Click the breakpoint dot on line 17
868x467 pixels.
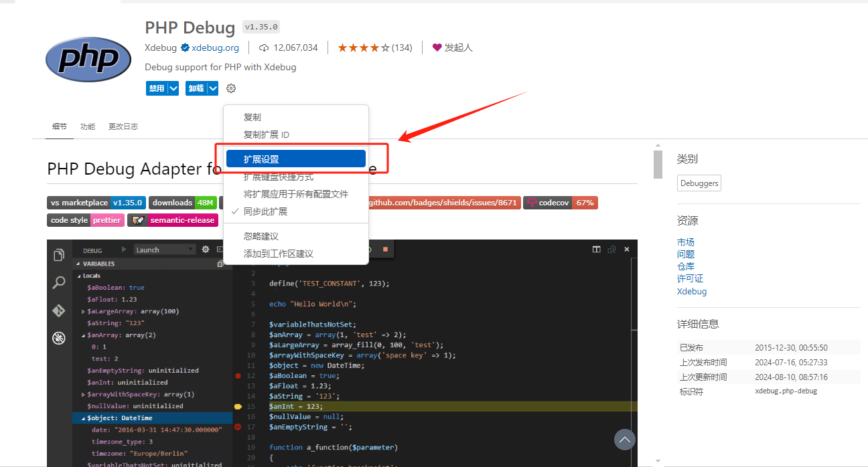(238, 427)
